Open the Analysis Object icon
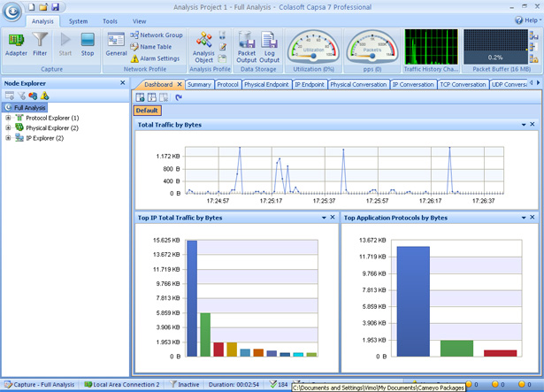This screenshot has height=392, width=544. (203, 47)
